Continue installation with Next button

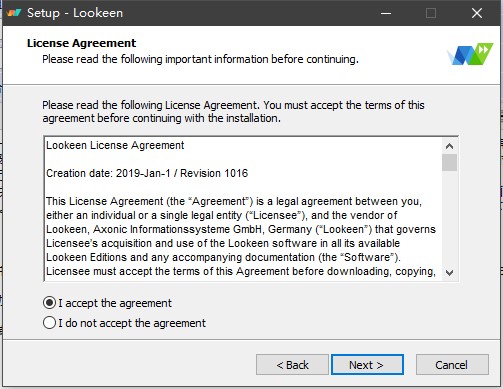coord(367,365)
